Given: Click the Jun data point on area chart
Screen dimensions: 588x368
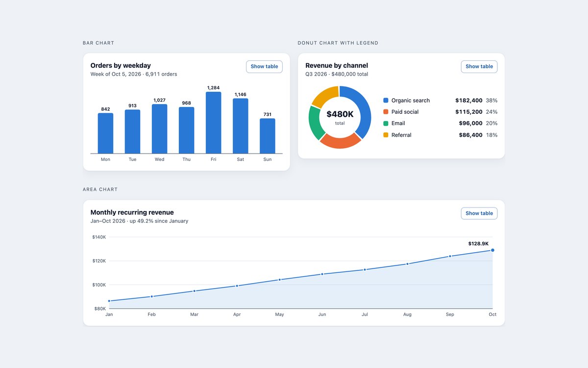Looking at the screenshot, I should coord(322,274).
